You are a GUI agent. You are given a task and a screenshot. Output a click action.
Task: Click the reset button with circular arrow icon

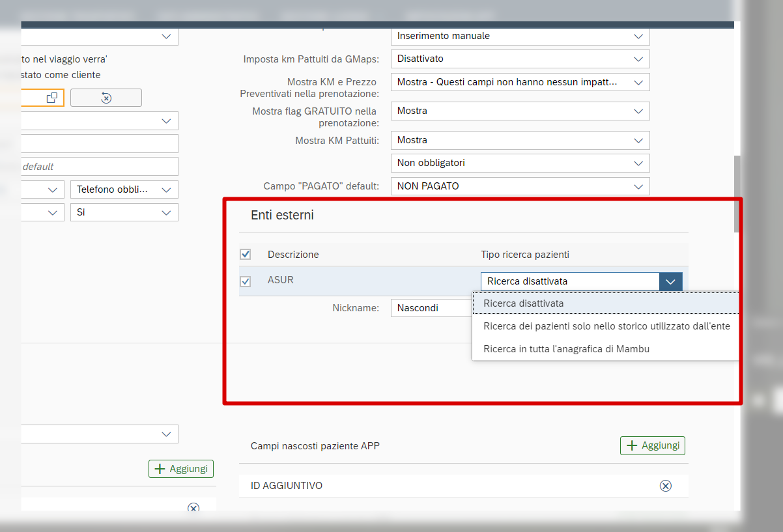click(106, 98)
